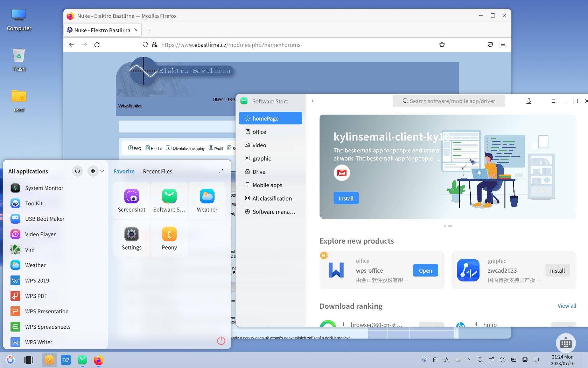This screenshot has height=368, width=588.
Task: Open Screenshot app in Favorites
Action: click(132, 200)
